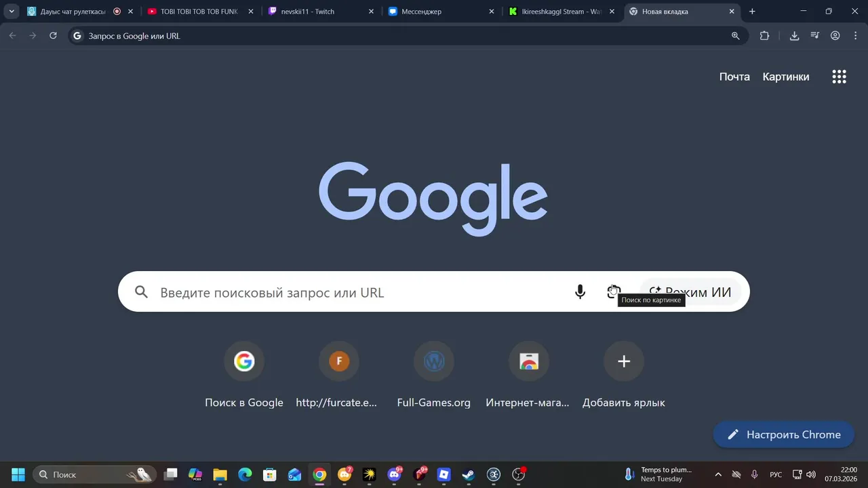
Task: Open the Windows Start menu
Action: tap(18, 474)
